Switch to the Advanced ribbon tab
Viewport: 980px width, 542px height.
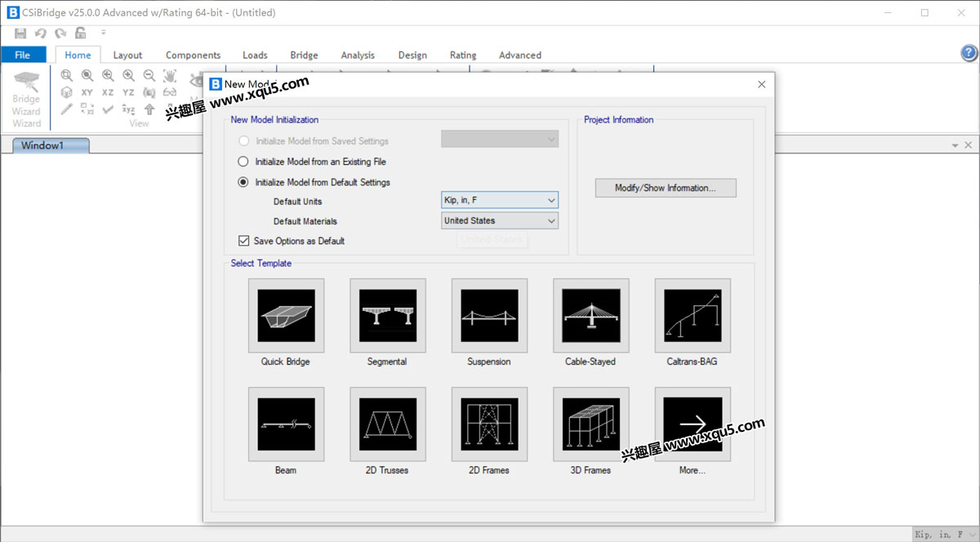[x=520, y=55]
